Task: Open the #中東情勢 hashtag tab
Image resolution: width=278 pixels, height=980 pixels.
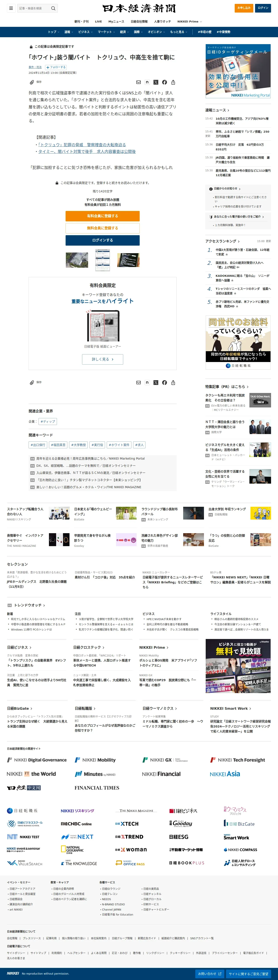Action: tap(223, 32)
